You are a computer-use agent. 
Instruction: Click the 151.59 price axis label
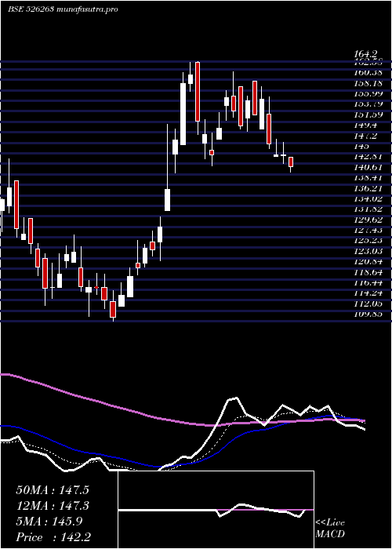click(368, 115)
